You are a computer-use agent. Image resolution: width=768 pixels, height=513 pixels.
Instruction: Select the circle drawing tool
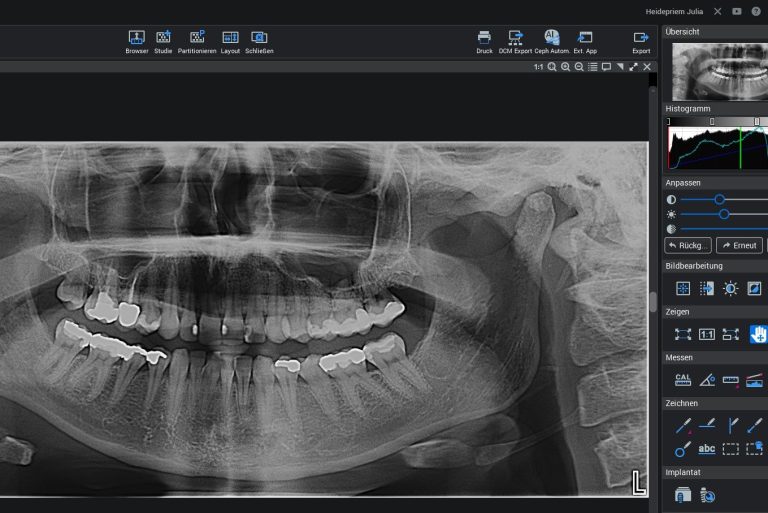coord(682,449)
